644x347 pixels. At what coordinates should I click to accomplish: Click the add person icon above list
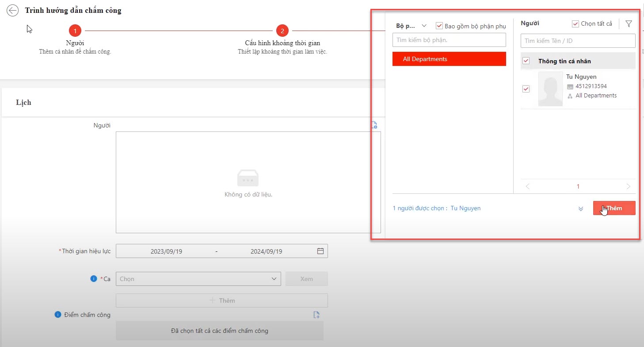pyautogui.click(x=374, y=125)
